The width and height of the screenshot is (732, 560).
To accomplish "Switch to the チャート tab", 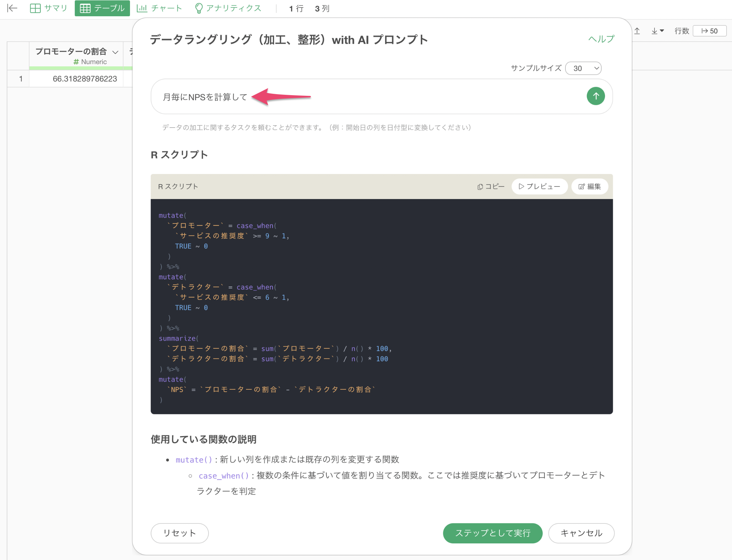I will click(159, 8).
